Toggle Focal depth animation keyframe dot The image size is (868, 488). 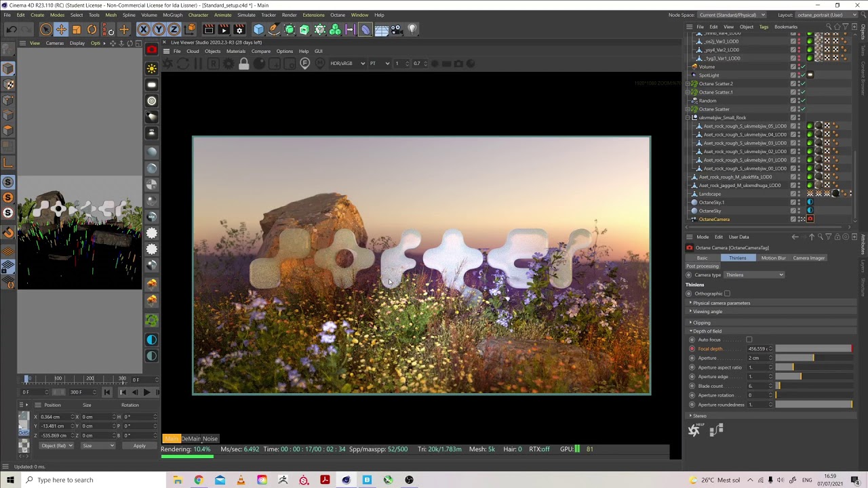tap(692, 349)
